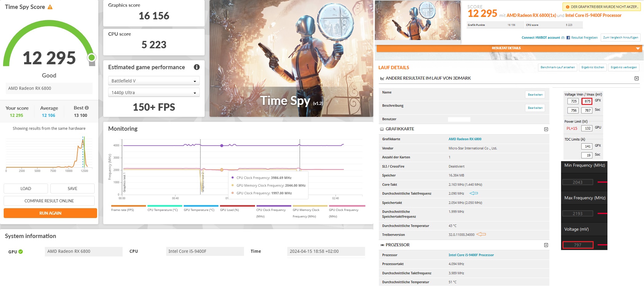The width and height of the screenshot is (644, 286).
Task: Click the Durchschnittliche Taktfrequenz value 2.090 MHz
Action: pos(456,193)
